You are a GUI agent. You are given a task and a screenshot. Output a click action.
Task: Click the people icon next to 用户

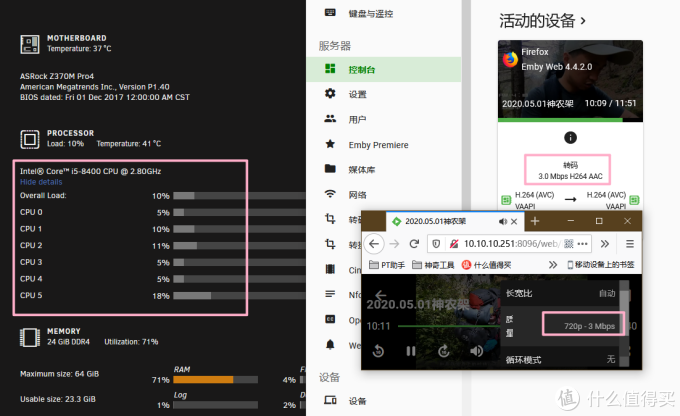(330, 118)
